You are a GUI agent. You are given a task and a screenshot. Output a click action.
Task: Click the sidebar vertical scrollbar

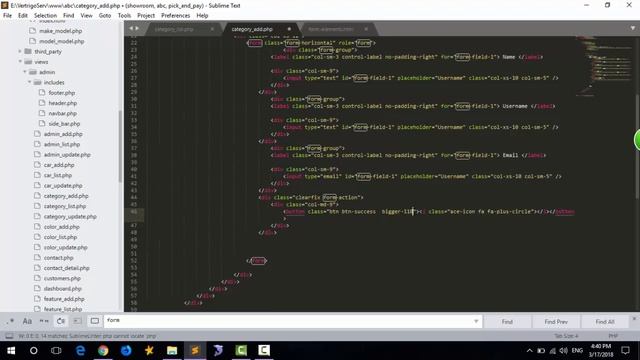click(x=120, y=146)
